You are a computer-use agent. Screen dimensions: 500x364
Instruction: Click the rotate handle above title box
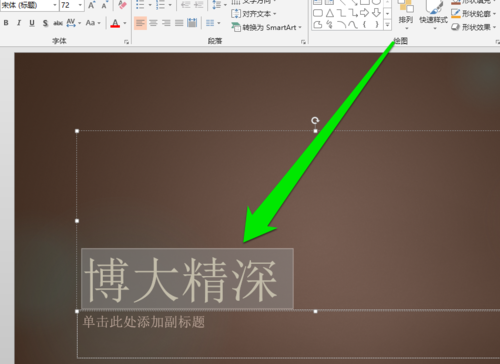pos(315,120)
